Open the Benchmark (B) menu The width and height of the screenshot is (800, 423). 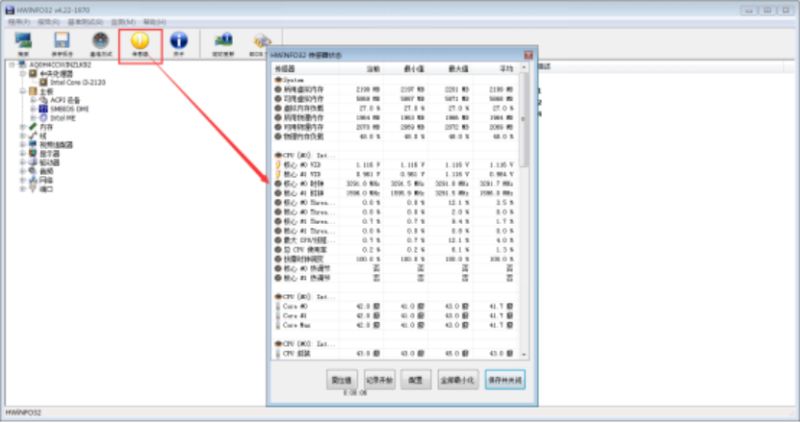[85, 22]
